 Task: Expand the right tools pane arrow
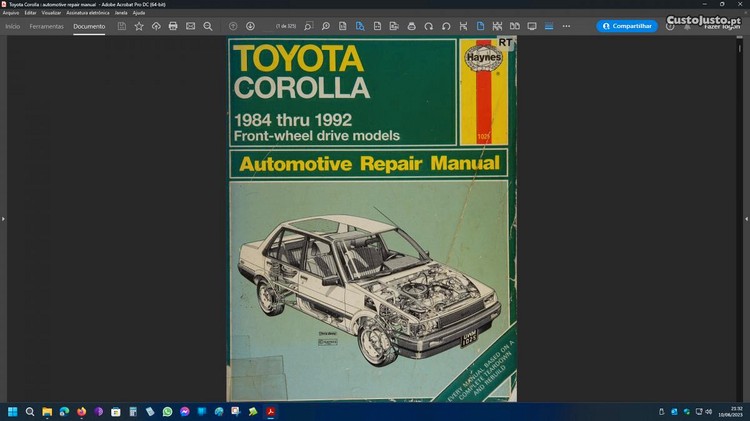point(746,218)
